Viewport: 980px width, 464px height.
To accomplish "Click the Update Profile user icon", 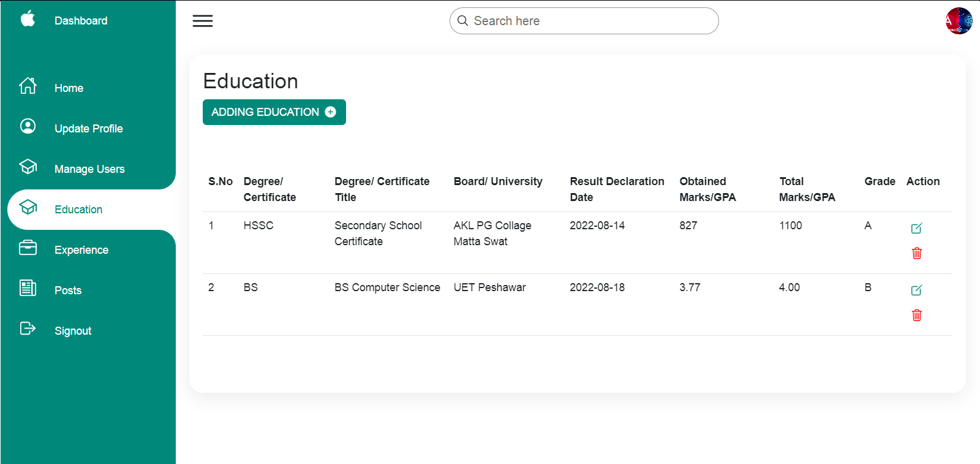I will click(x=28, y=126).
